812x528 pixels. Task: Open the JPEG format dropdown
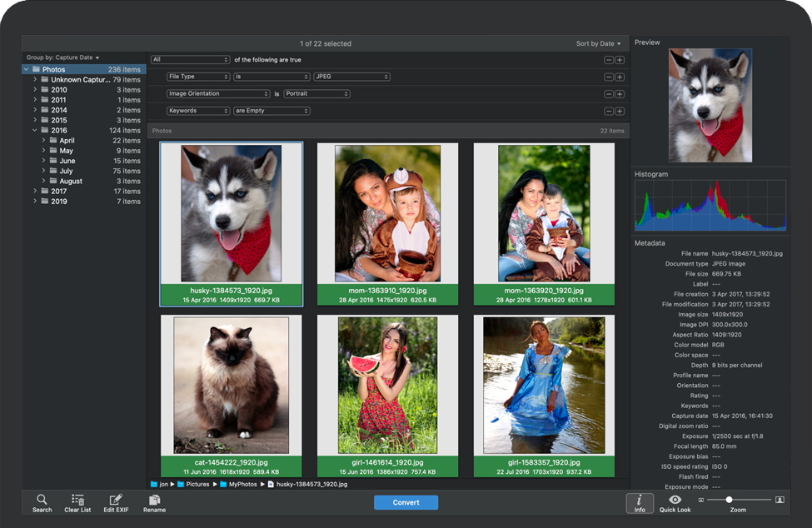click(351, 77)
